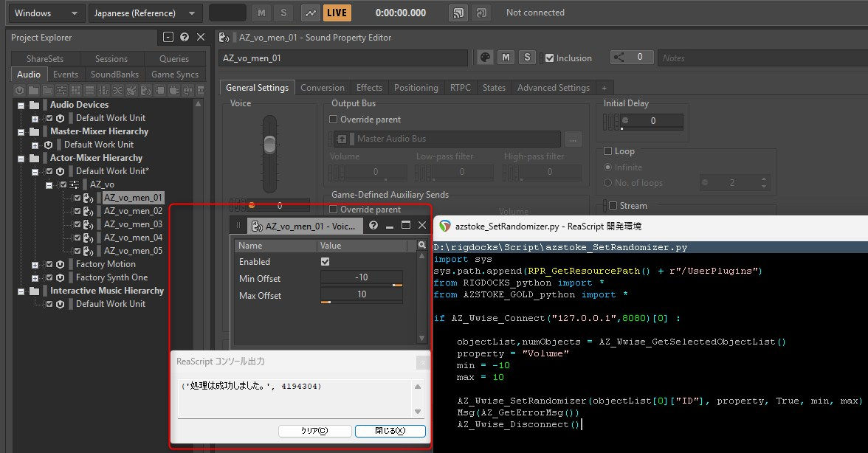Image resolution: width=868 pixels, height=453 pixels.
Task: Toggle inclusion checkbox of Factory Motion
Action: click(49, 264)
